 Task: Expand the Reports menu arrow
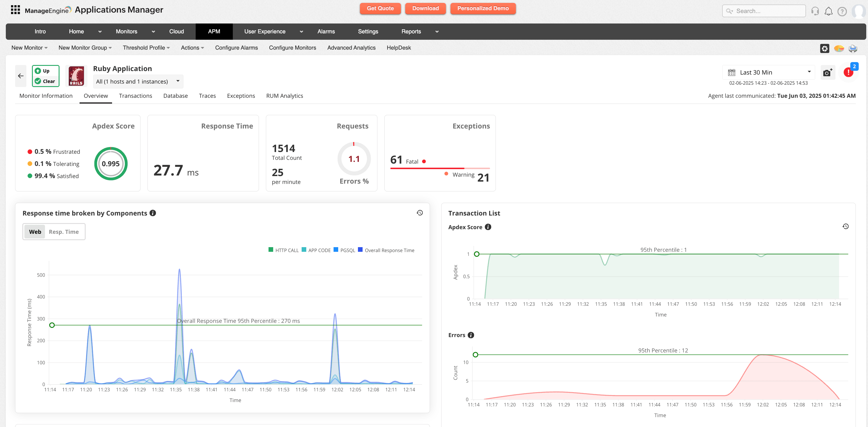click(x=437, y=31)
